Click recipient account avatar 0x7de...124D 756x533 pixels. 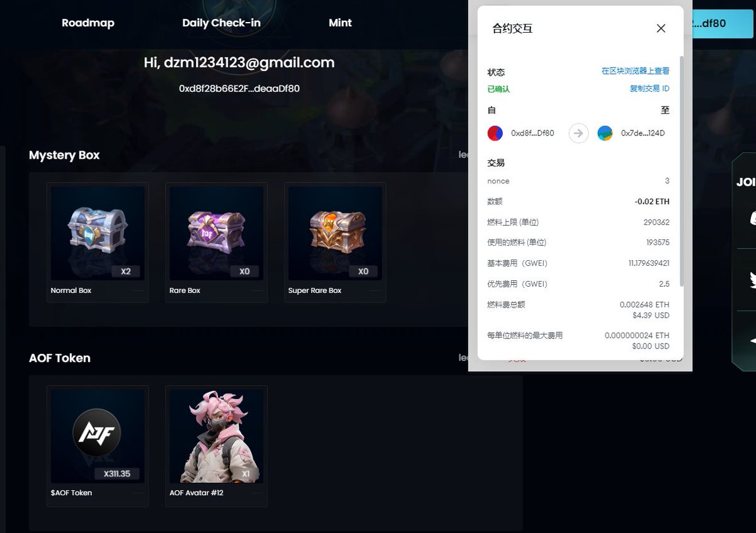click(605, 133)
